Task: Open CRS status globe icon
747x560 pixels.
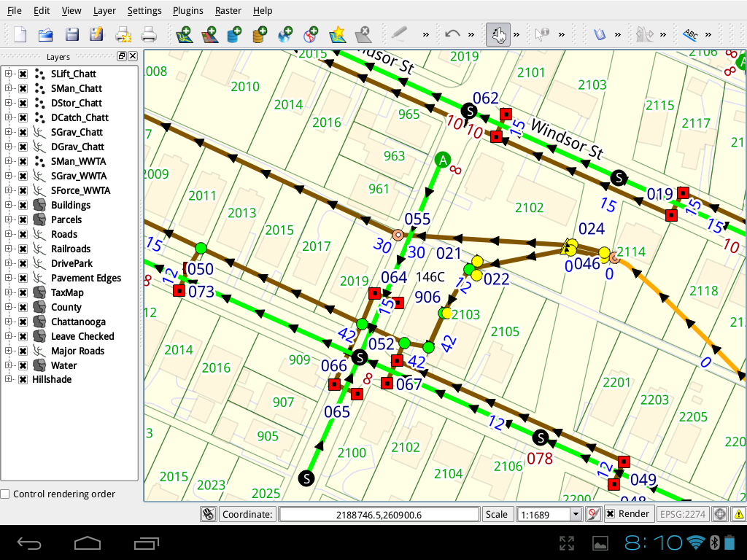Action: pos(720,514)
